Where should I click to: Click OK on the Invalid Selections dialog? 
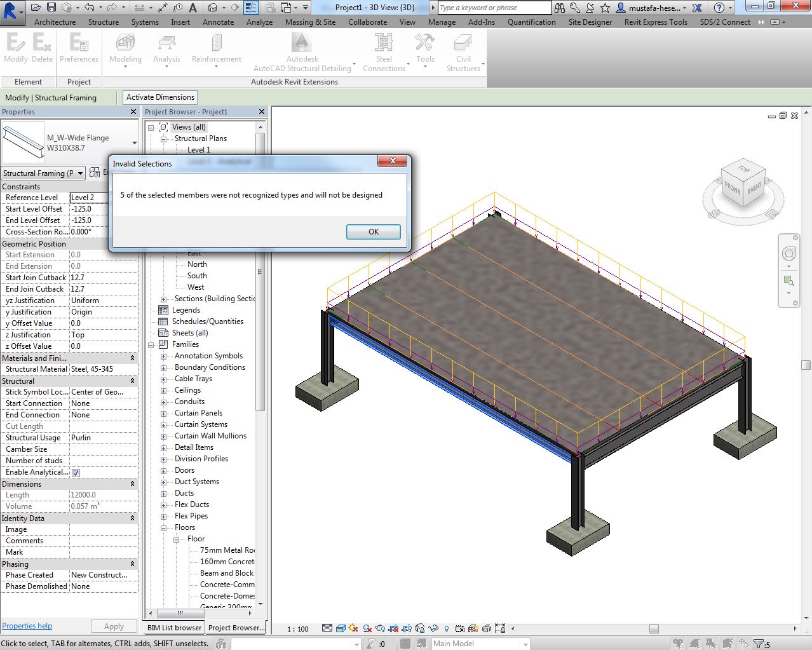373,231
